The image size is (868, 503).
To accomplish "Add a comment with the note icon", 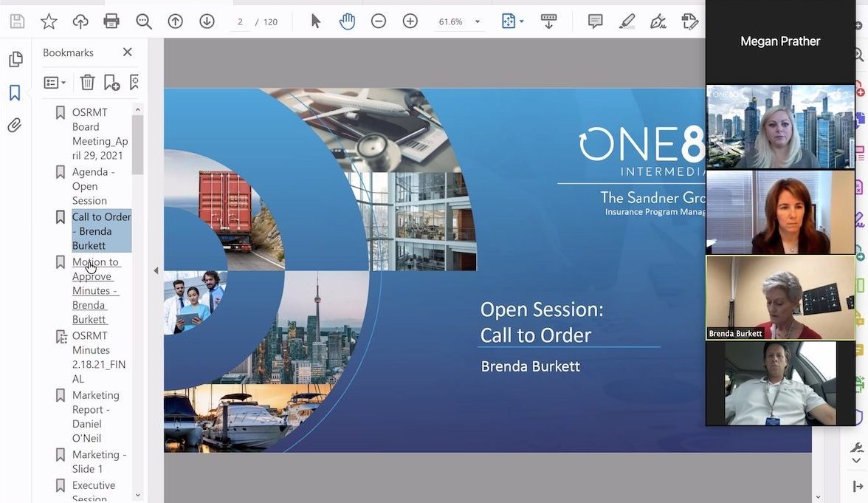I will point(595,21).
